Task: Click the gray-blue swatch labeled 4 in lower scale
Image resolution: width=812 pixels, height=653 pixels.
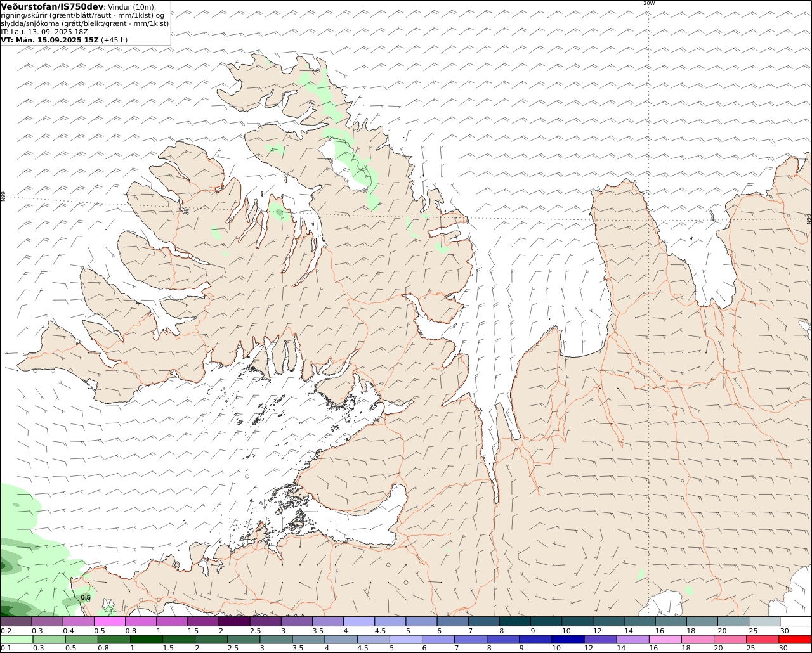Action: [341, 640]
